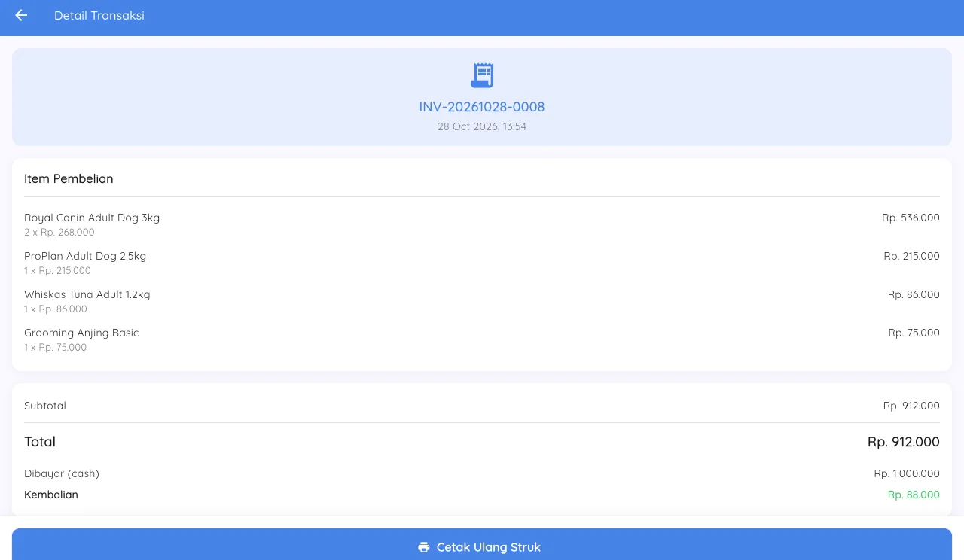The width and height of the screenshot is (964, 560).
Task: Click the Kembalian label
Action: tap(51, 495)
